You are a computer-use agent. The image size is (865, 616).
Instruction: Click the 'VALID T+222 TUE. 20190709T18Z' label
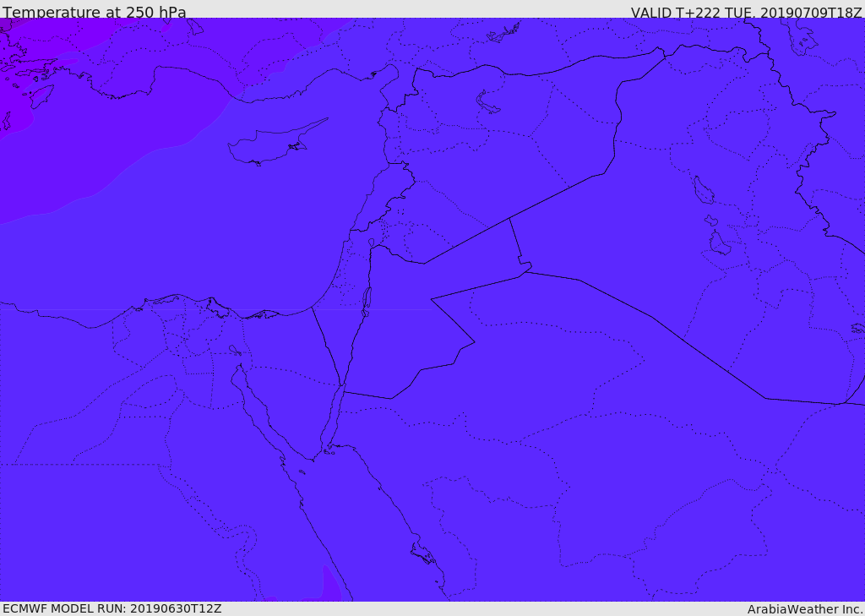click(747, 12)
